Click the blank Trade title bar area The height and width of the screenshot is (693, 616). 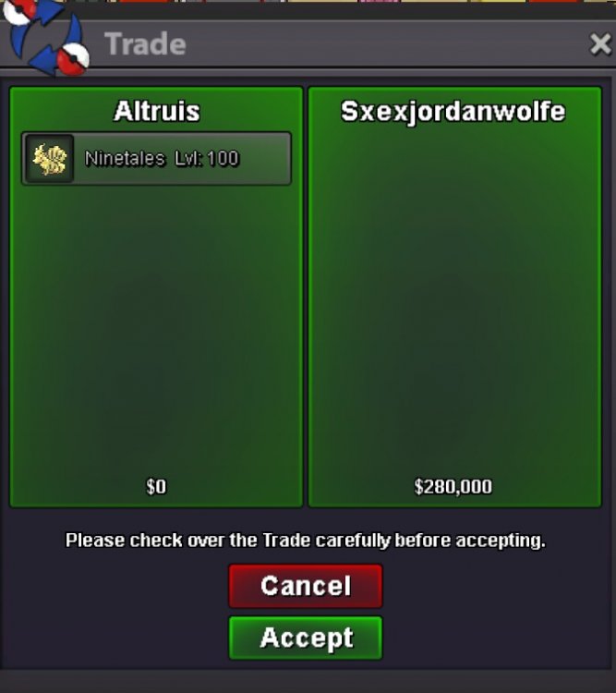(x=384, y=44)
